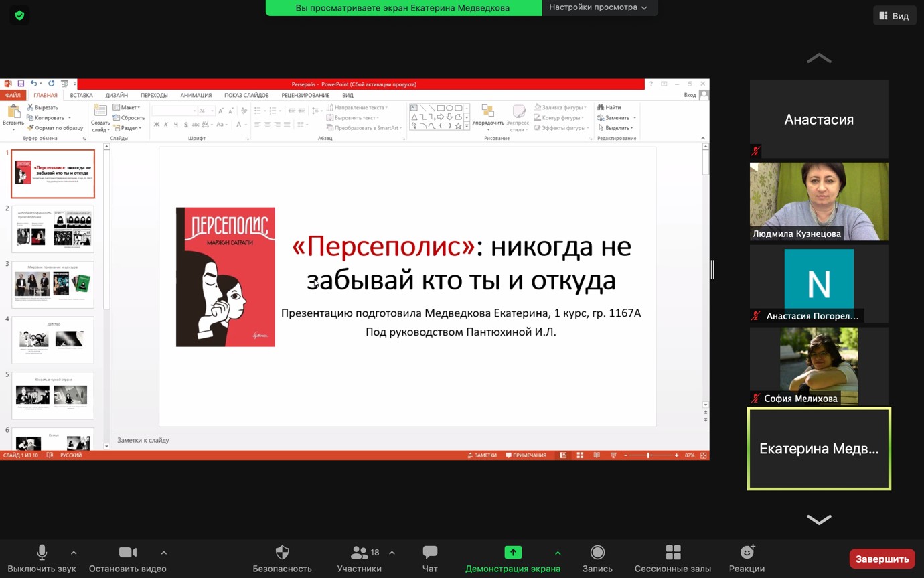Open font size 24 dropdown
Image resolution: width=924 pixels, height=578 pixels.
pos(212,111)
